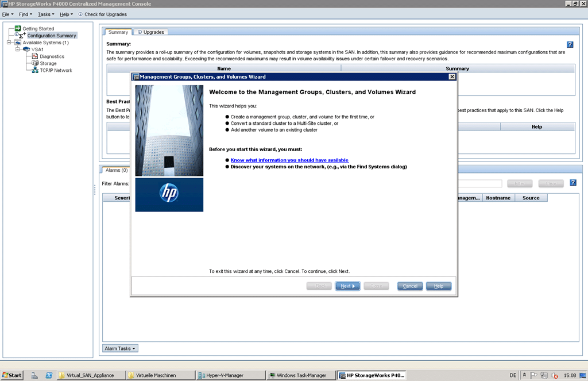Collapse the VSA1 tree node
The width and height of the screenshot is (588, 381).
click(18, 49)
